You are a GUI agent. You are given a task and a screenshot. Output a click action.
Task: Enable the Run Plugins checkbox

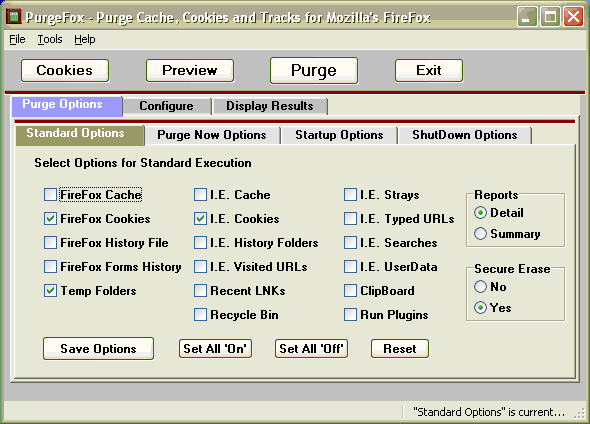click(351, 315)
